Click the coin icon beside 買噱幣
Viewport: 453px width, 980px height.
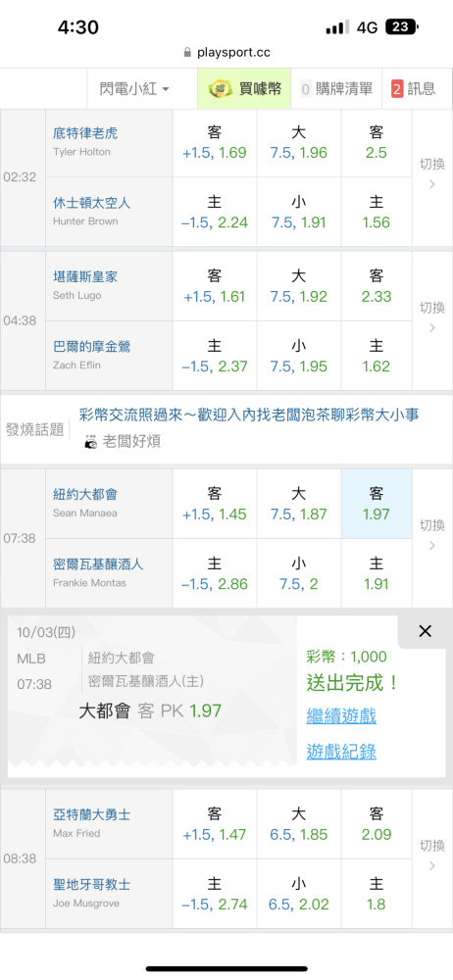[x=218, y=89]
